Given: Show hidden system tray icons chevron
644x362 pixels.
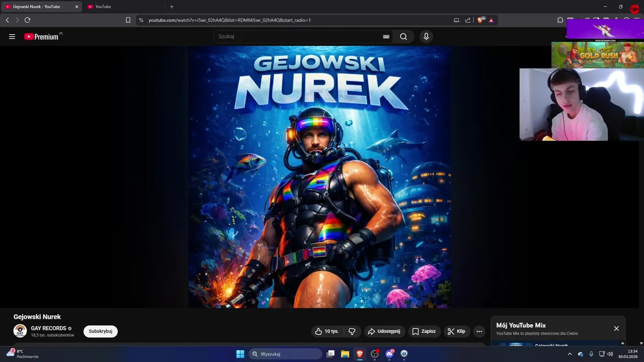Looking at the screenshot, I should click(570, 354).
